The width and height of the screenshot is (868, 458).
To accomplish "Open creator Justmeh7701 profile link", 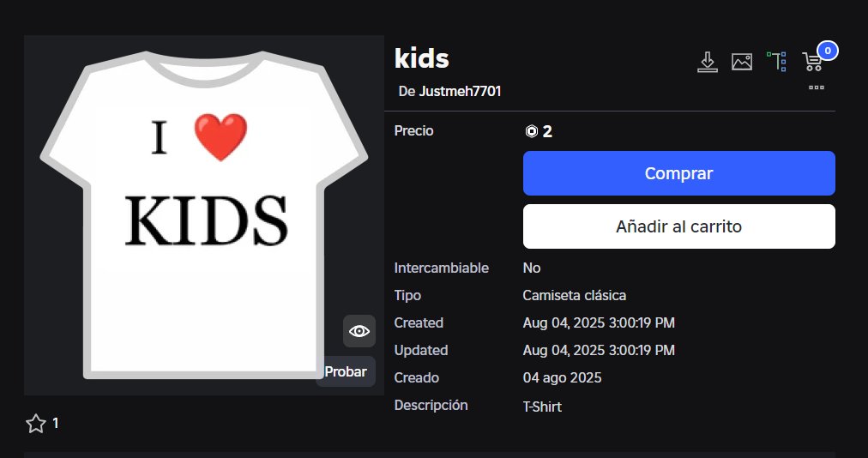I will (460, 92).
